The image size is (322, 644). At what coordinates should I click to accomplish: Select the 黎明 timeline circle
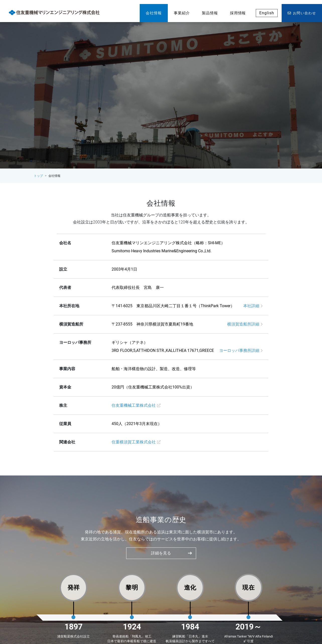(132, 588)
